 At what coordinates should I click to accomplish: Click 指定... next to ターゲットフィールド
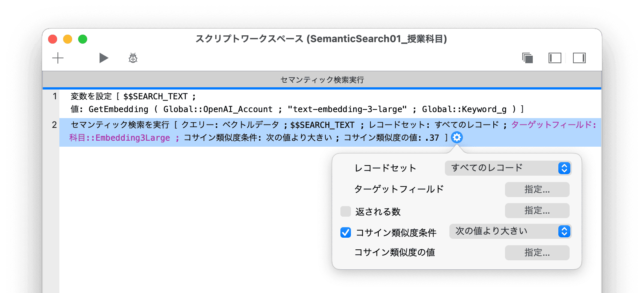(537, 190)
